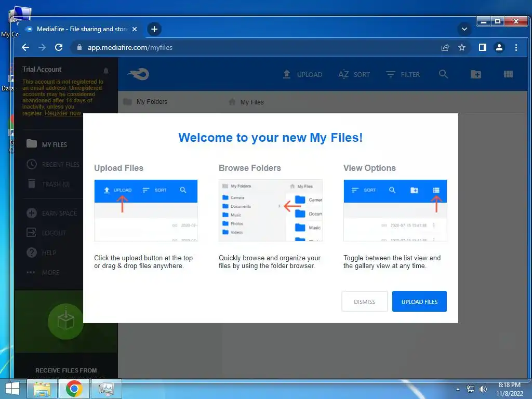
Task: Click Logout in the sidebar
Action: (46, 233)
